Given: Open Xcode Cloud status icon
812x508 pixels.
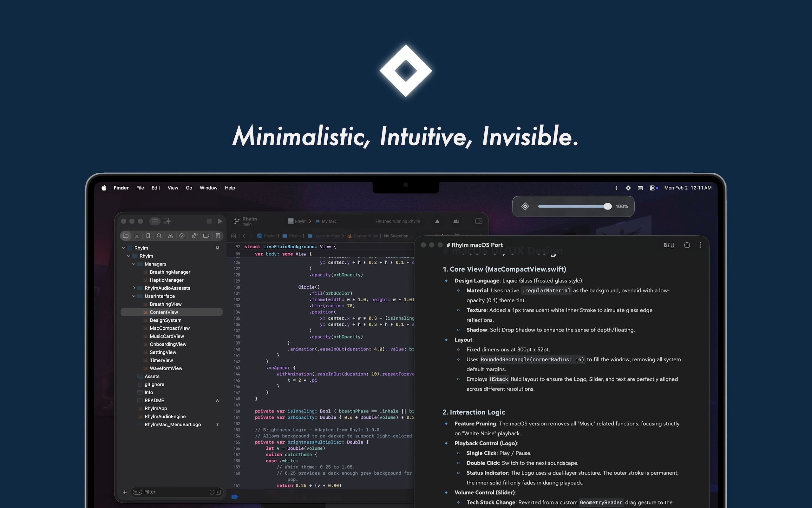Looking at the screenshot, I should tap(456, 221).
